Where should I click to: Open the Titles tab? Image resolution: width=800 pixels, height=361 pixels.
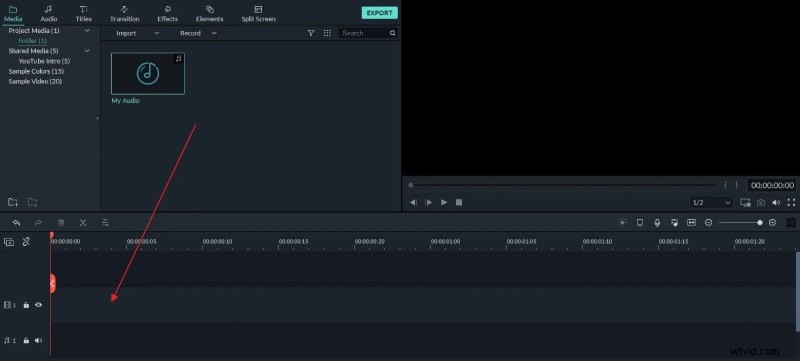pyautogui.click(x=84, y=14)
